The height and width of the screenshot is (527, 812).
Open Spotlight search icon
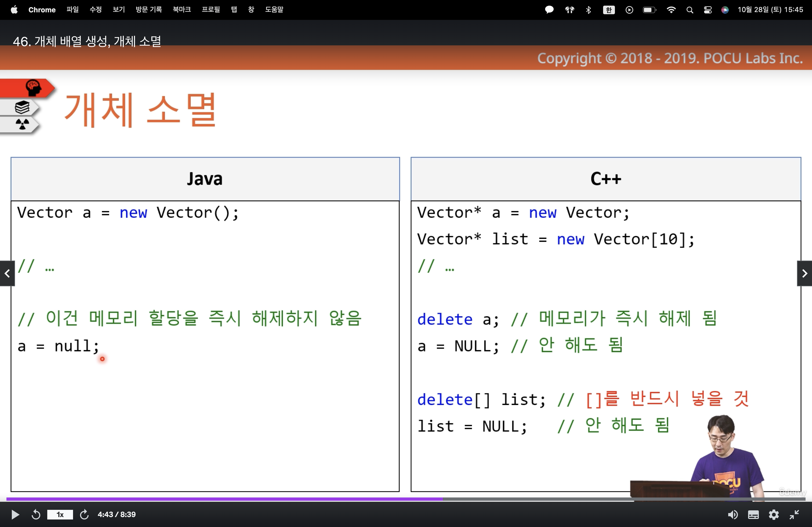click(690, 10)
